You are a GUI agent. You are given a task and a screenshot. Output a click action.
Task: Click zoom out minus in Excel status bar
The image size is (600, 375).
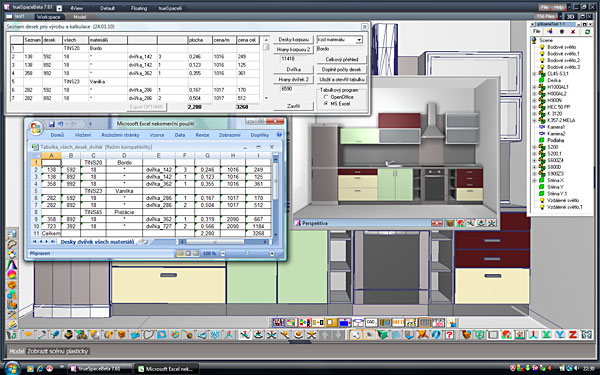tap(223, 253)
